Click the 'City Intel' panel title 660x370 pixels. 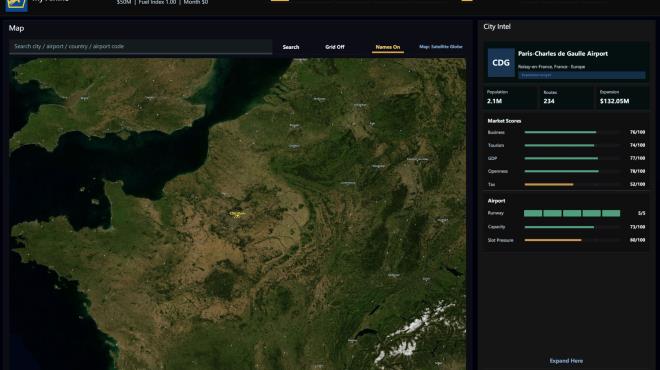[497, 27]
